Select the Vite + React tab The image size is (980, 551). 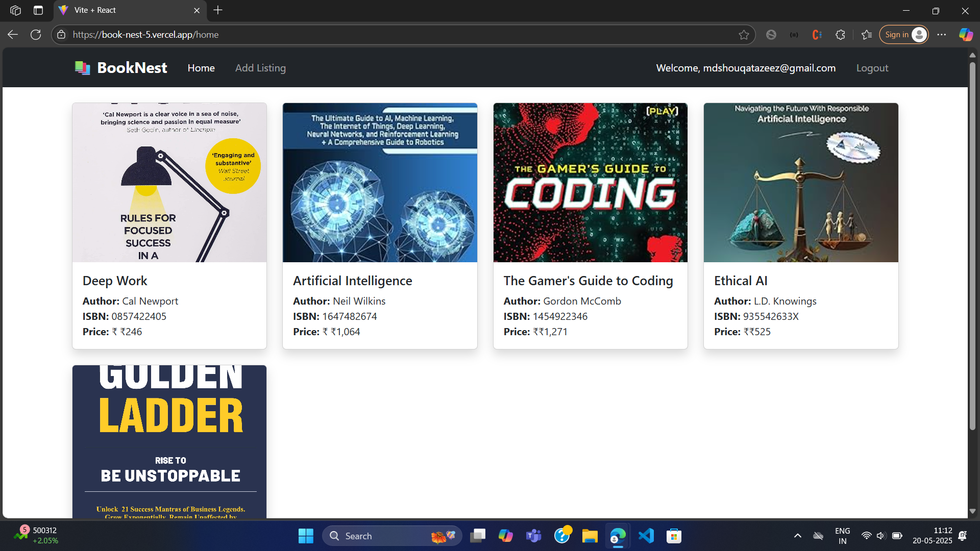130,10
